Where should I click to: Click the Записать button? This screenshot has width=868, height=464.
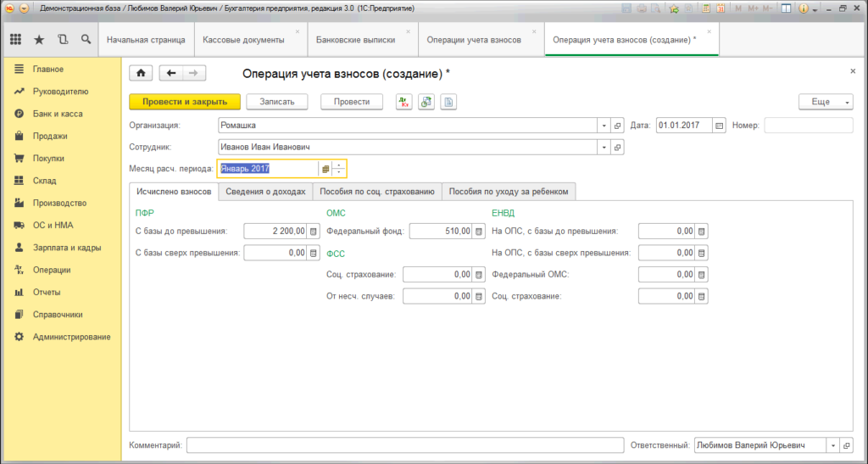coord(276,102)
